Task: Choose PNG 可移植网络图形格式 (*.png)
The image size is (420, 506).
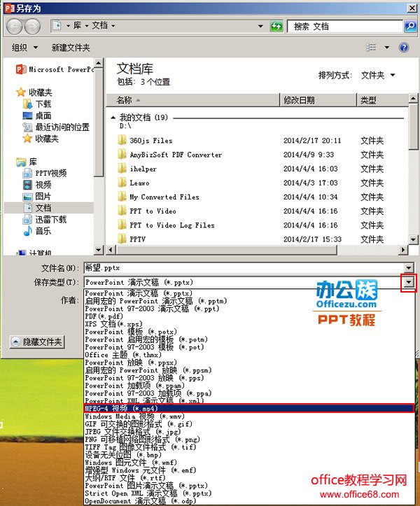Action: [249, 440]
